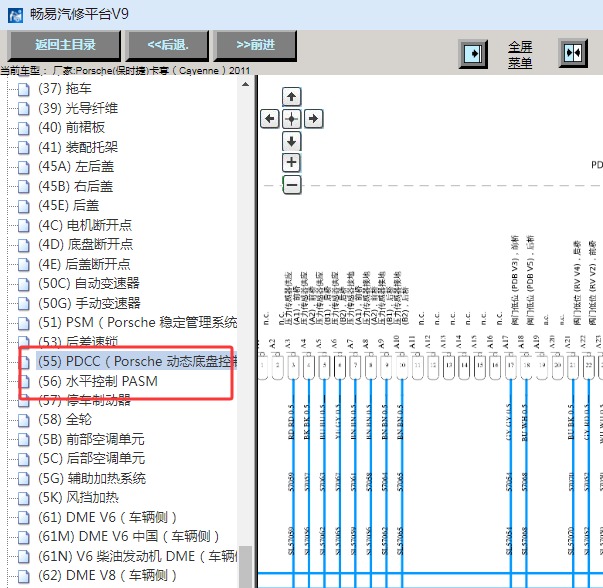Zoom out with the minus button
The width and height of the screenshot is (603, 588).
(292, 185)
